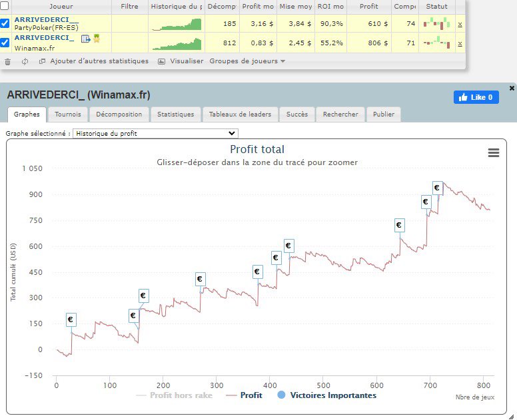Image resolution: width=517 pixels, height=420 pixels.
Task: Click the highest euro win marker near 950
Action: pyautogui.click(x=437, y=188)
